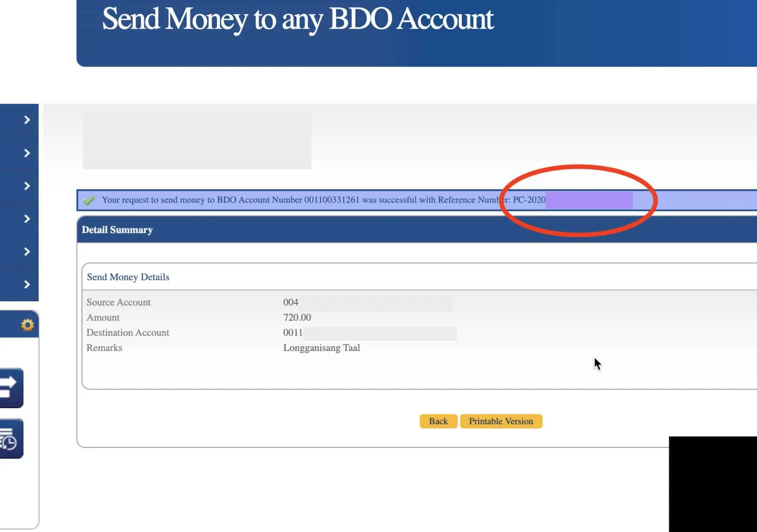Expand the second sidebar chevron menu
The image size is (757, 532).
click(x=27, y=153)
